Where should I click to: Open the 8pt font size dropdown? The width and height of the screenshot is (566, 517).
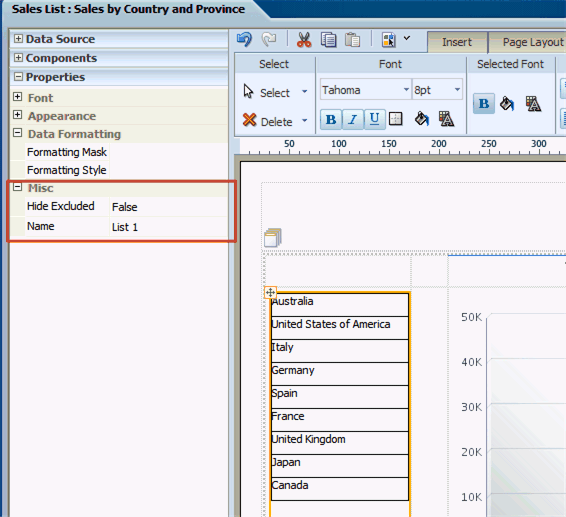457,90
